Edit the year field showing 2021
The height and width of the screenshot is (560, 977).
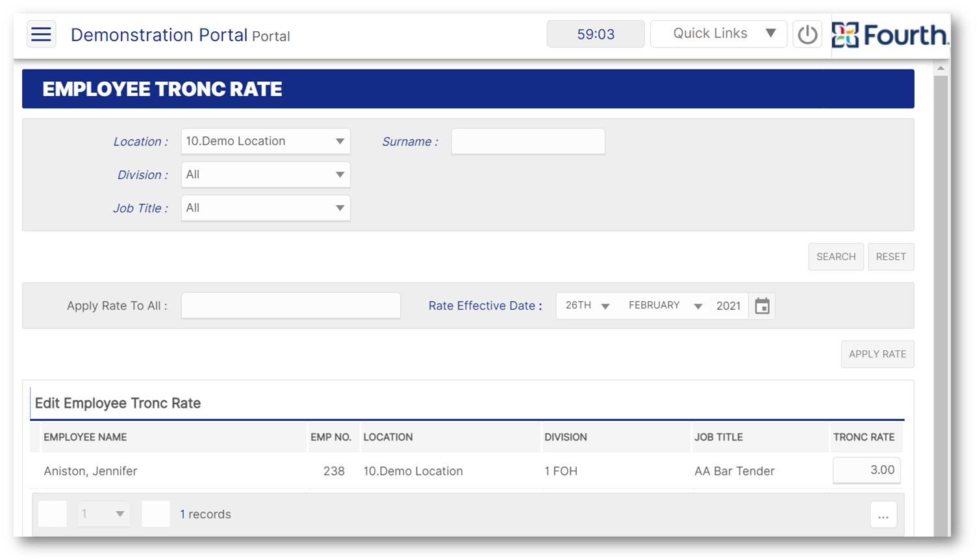tap(729, 306)
